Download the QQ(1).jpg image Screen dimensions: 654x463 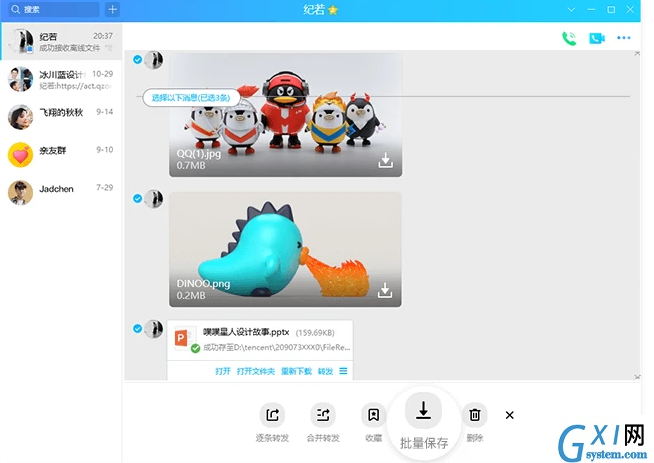click(x=385, y=160)
